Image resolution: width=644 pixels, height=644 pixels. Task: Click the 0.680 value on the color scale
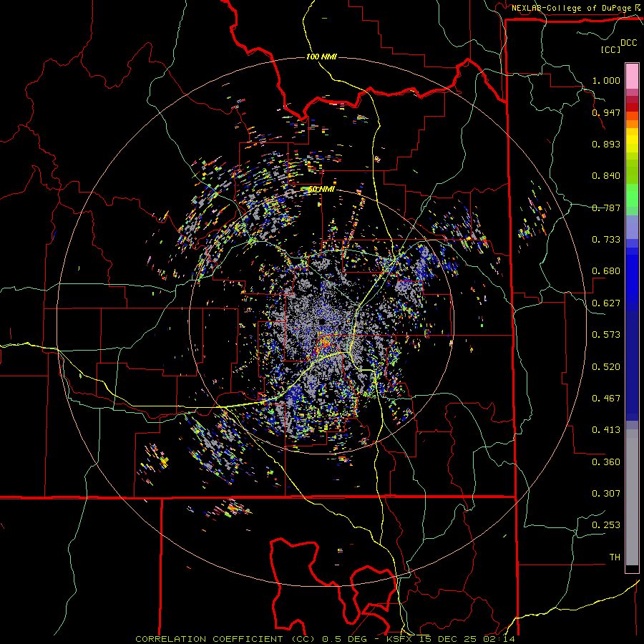pyautogui.click(x=606, y=270)
